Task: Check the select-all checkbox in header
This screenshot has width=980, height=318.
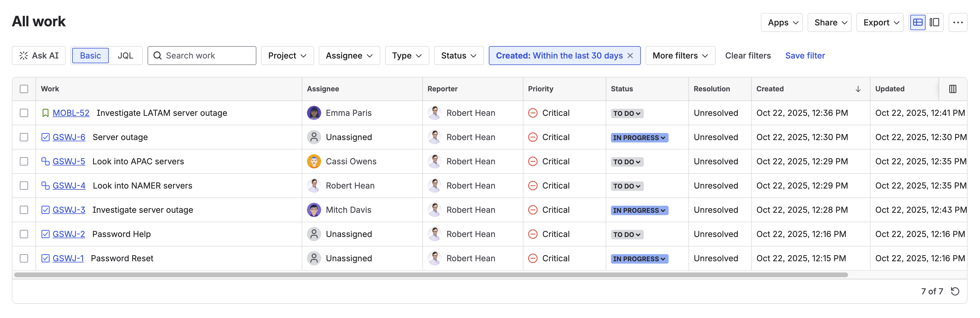Action: pos(24,89)
